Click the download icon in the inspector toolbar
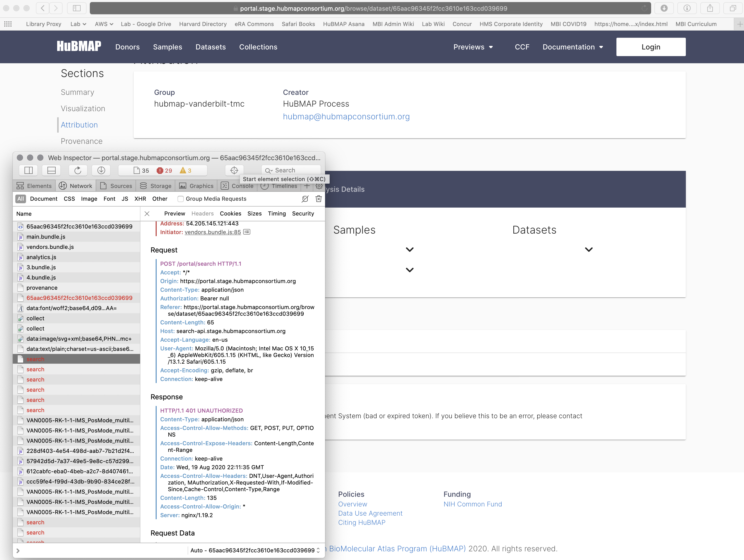The image size is (744, 560). 101,170
